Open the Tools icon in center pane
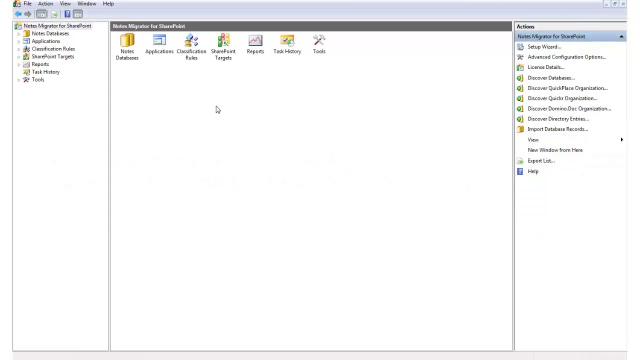Viewport: 640px width, 360px height. tap(319, 44)
